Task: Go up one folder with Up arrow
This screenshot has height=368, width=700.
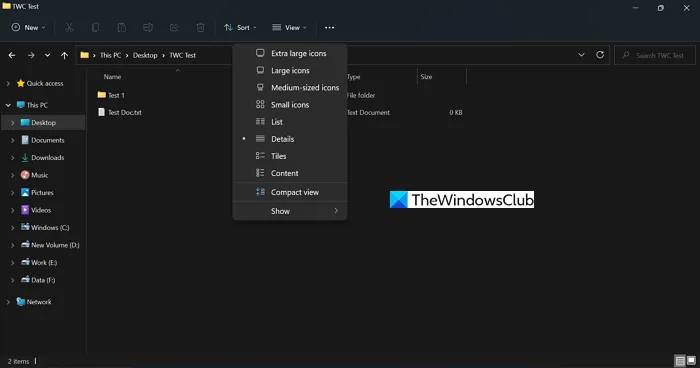Action: 64,55
